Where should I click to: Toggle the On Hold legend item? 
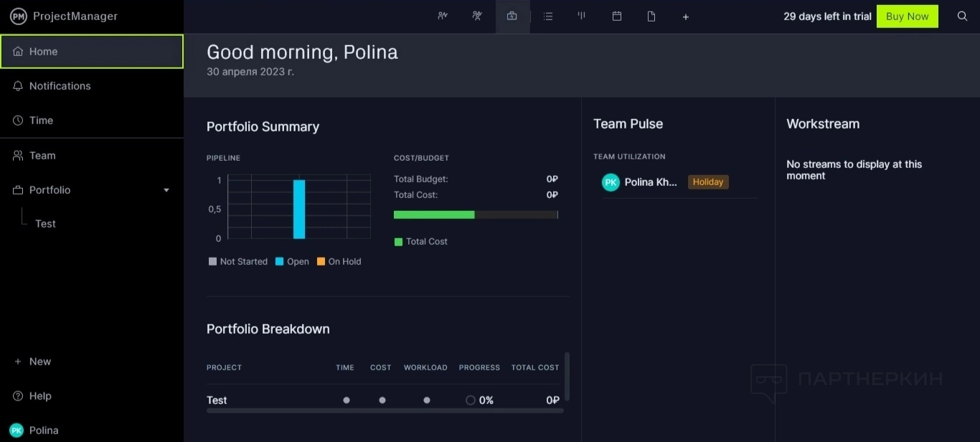(x=339, y=262)
